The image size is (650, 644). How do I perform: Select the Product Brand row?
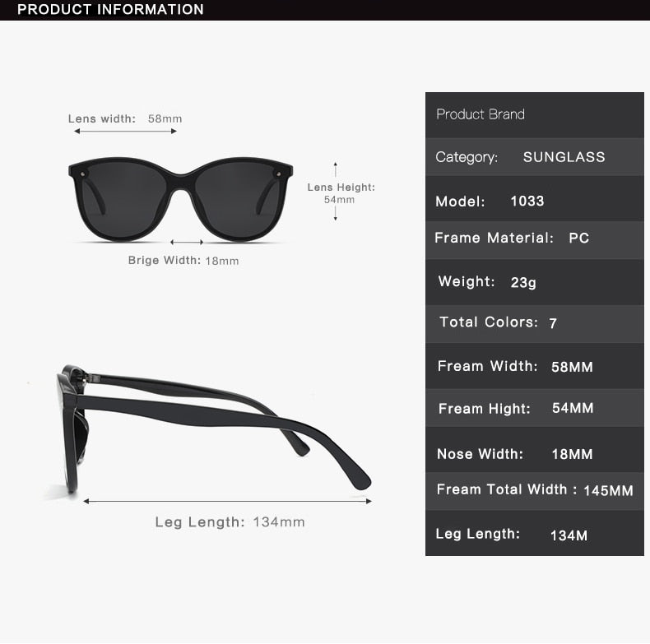click(x=534, y=115)
